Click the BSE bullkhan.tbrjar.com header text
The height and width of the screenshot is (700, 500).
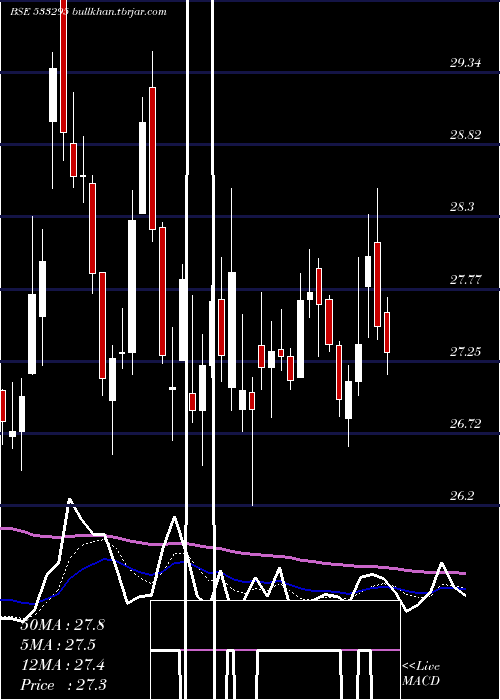(x=89, y=12)
